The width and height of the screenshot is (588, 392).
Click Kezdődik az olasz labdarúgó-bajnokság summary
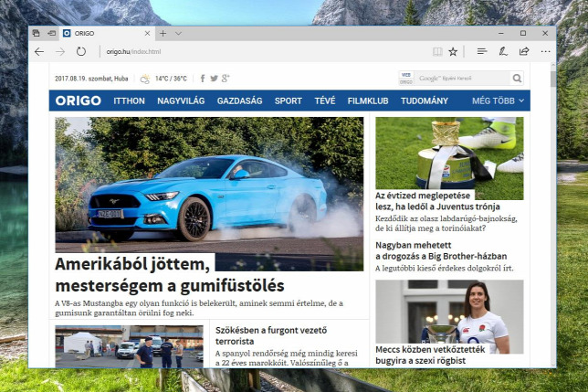tap(446, 223)
